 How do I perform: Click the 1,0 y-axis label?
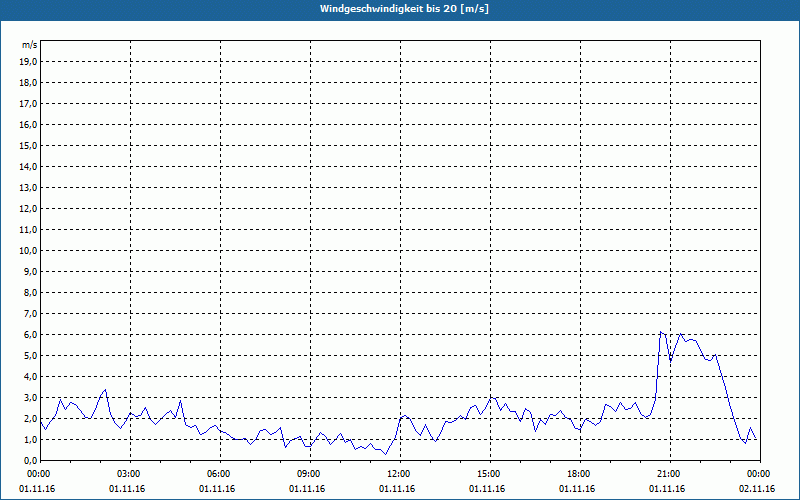coord(30,439)
